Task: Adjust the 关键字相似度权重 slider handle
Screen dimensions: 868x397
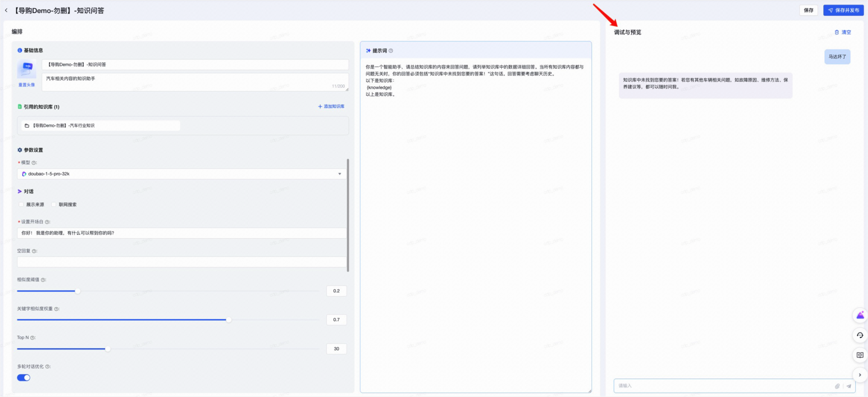Action: point(229,320)
